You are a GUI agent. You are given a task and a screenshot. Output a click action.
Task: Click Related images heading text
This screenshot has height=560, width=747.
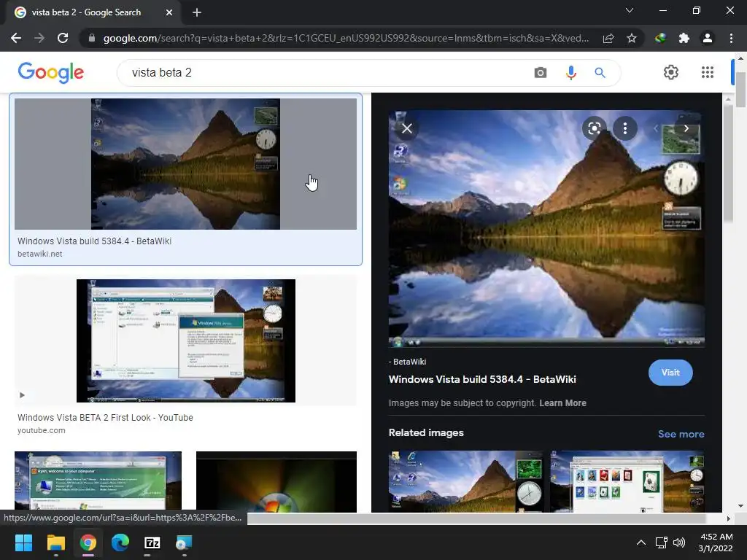pyautogui.click(x=426, y=433)
